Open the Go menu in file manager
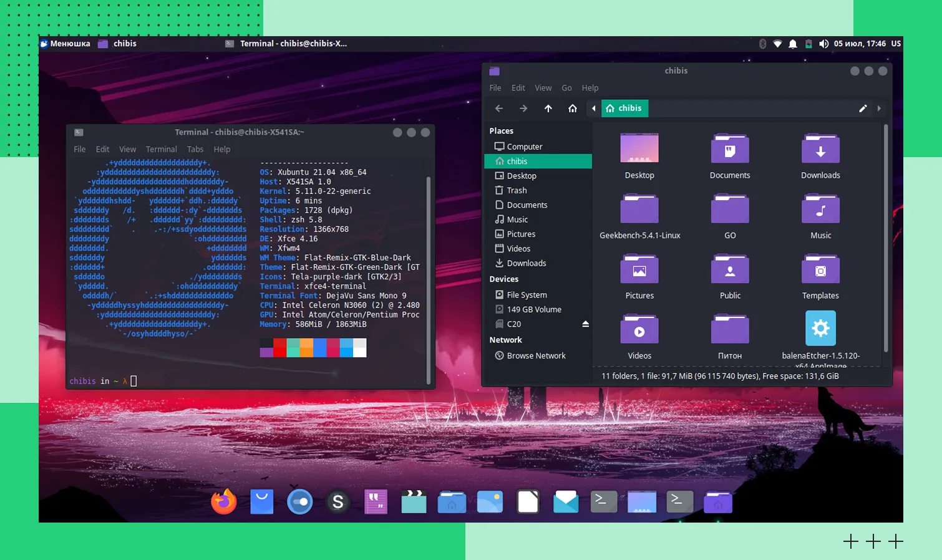 (x=566, y=88)
